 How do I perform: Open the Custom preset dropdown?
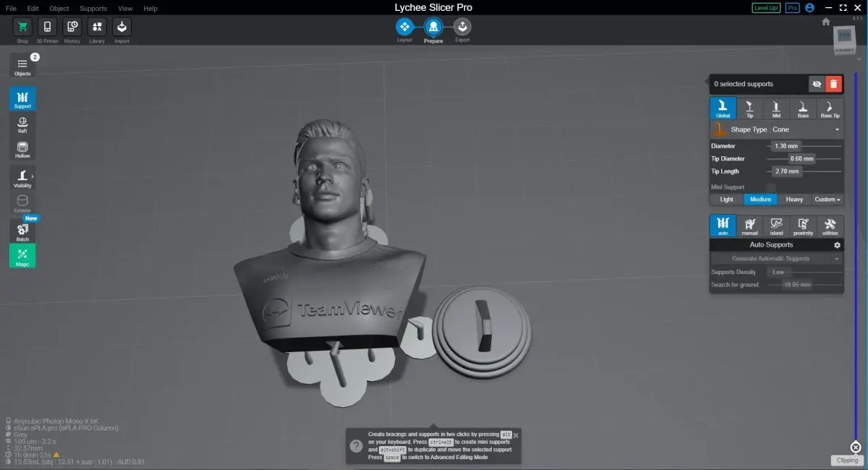point(827,200)
